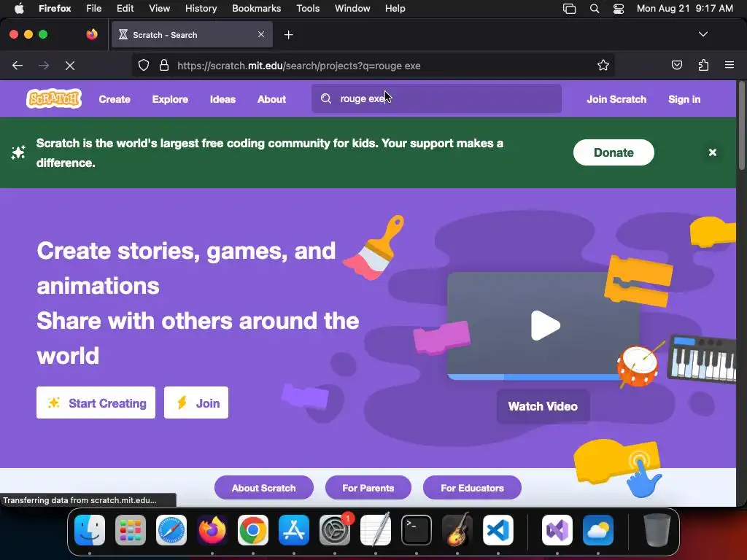Open the Create page in Scratch navigation

115,99
